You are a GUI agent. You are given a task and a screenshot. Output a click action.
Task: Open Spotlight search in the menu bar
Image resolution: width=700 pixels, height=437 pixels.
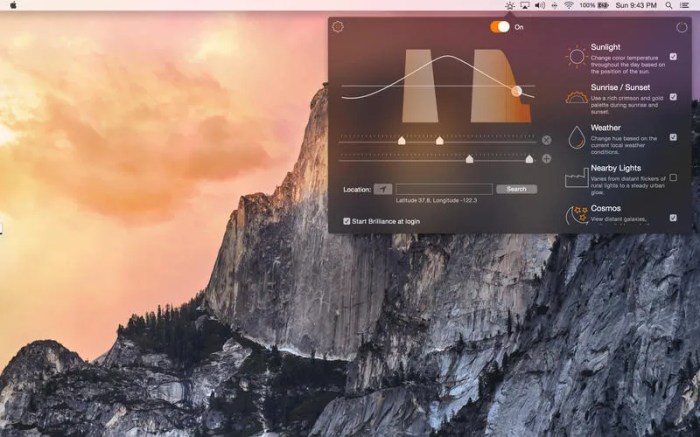tap(668, 5)
